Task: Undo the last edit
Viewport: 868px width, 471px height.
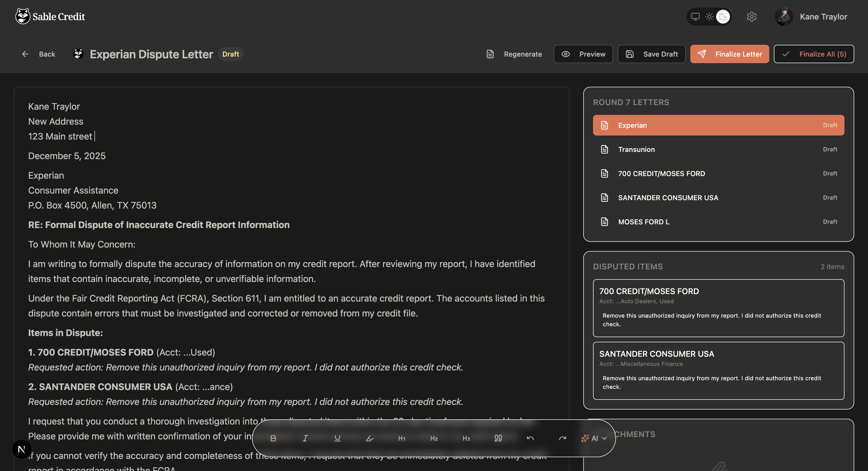Action: [530, 438]
